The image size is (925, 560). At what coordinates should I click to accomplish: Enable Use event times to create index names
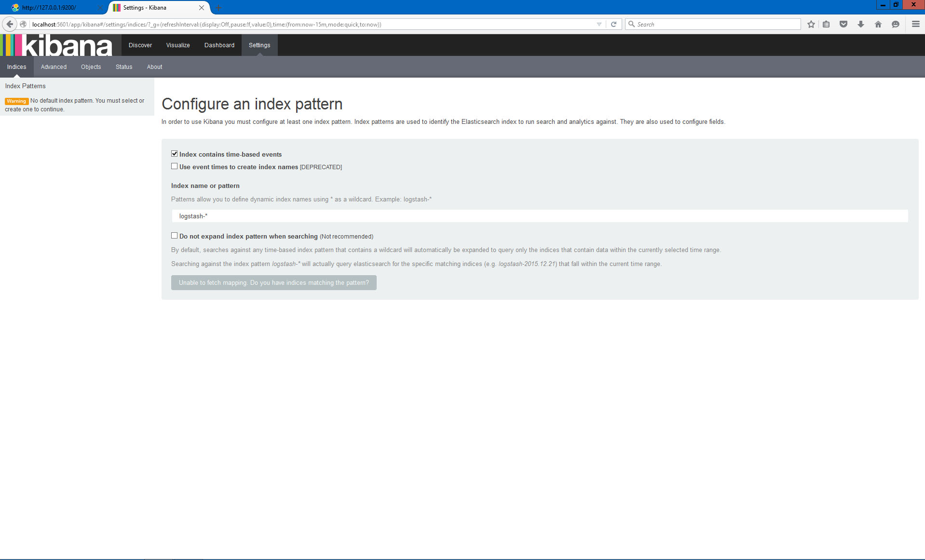click(175, 166)
